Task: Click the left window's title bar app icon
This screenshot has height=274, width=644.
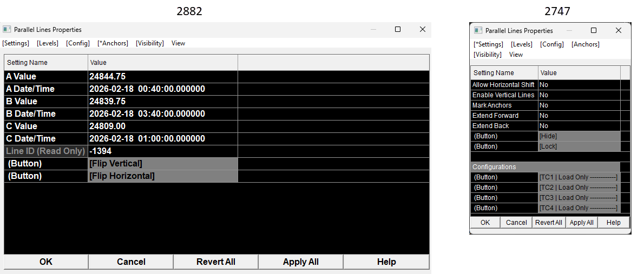Action: pyautogui.click(x=6, y=29)
